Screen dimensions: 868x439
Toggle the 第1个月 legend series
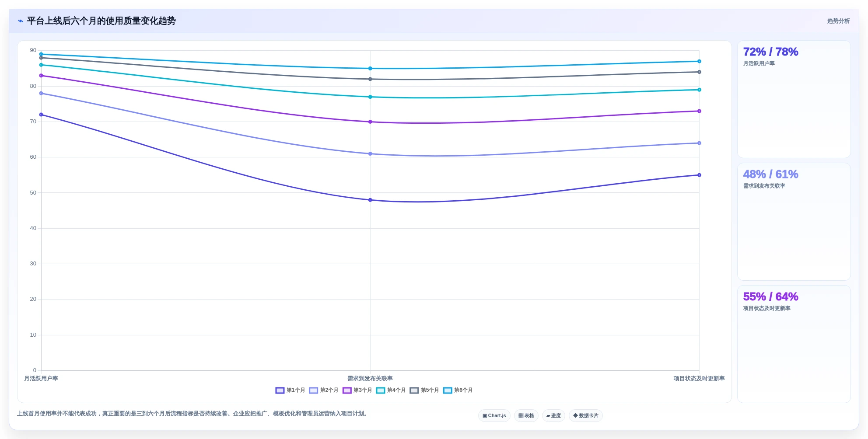[x=290, y=390]
